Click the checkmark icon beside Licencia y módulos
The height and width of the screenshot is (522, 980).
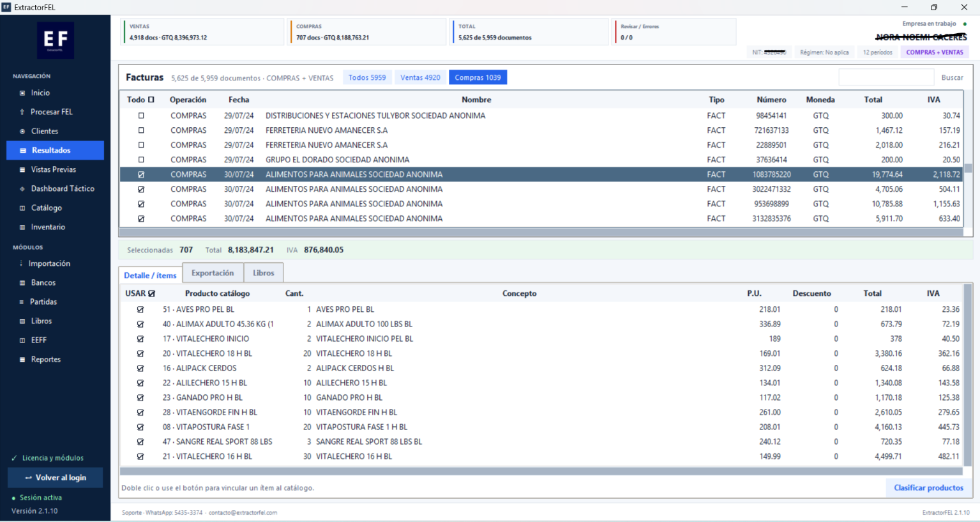(14, 458)
